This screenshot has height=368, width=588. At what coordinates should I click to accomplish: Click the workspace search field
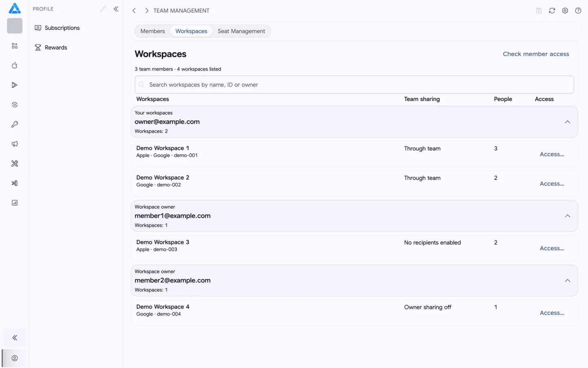click(354, 85)
